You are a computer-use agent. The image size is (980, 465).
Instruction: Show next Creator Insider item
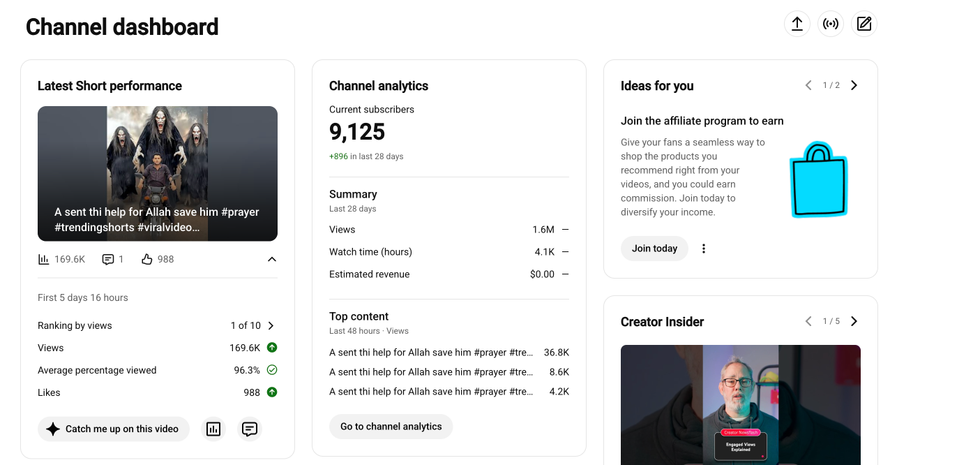pos(854,321)
